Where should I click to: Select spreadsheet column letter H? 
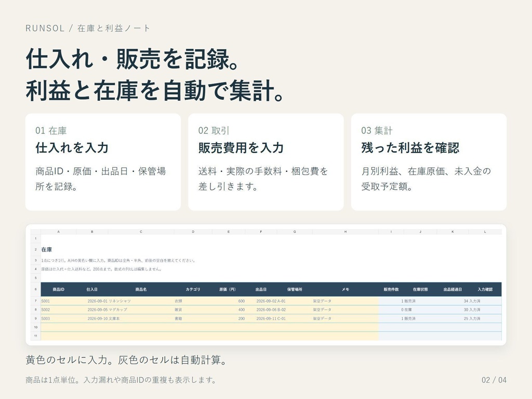(x=345, y=232)
